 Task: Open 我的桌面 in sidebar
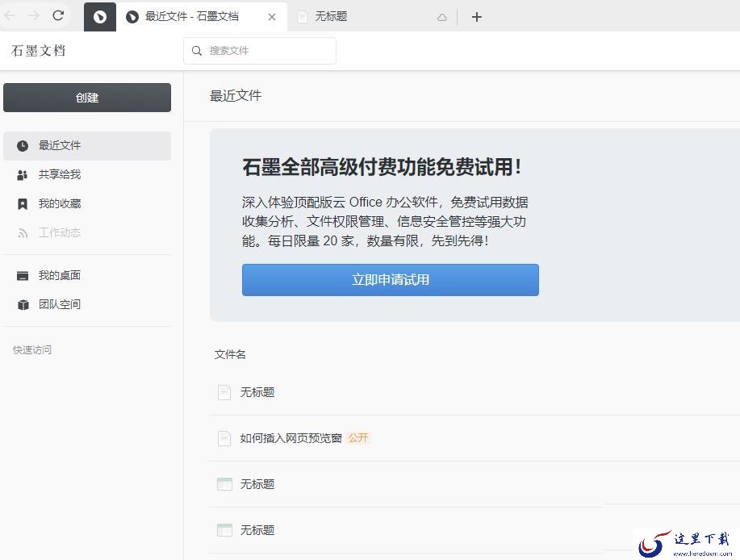click(x=87, y=275)
